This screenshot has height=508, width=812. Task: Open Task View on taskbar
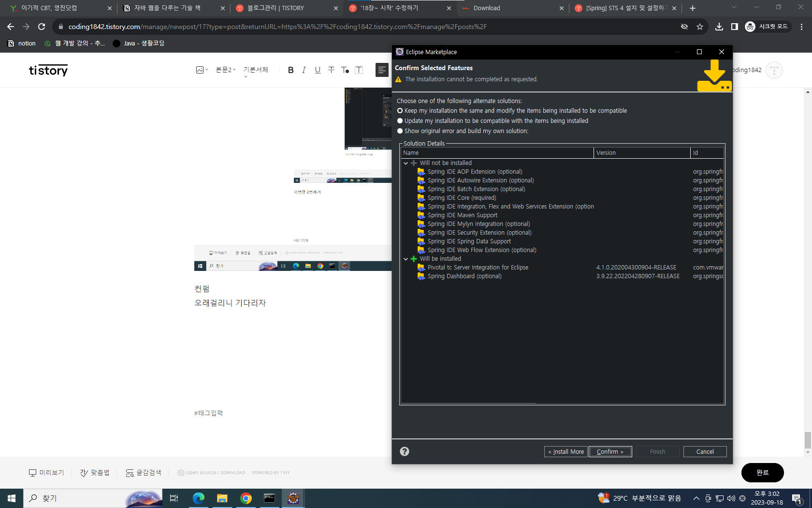point(174,498)
